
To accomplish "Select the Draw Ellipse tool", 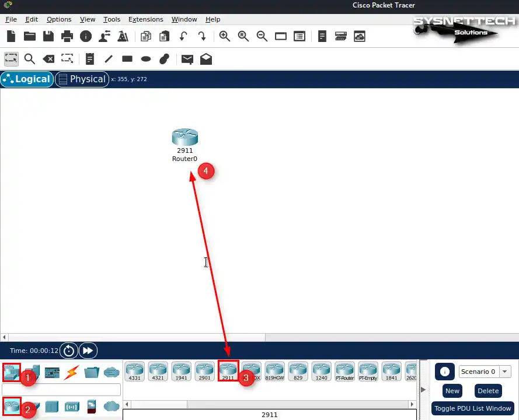I will pyautogui.click(x=146, y=59).
